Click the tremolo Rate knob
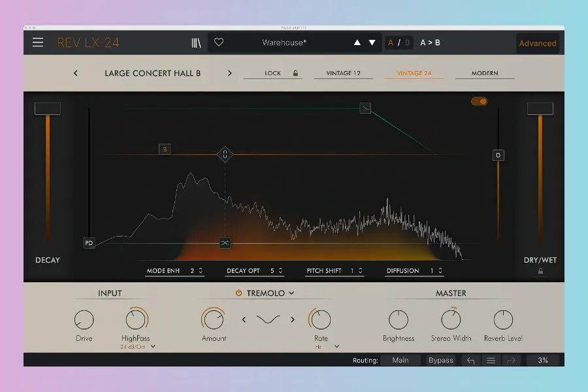Screen dimensions: 588x392 [321, 319]
